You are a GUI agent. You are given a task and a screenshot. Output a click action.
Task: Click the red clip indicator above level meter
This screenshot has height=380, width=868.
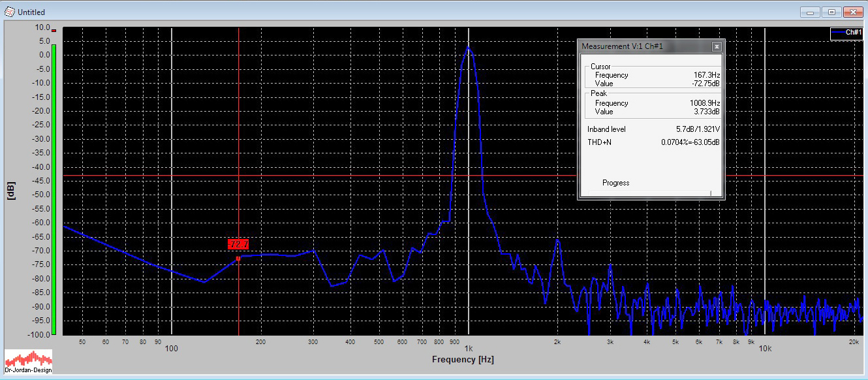[54, 31]
